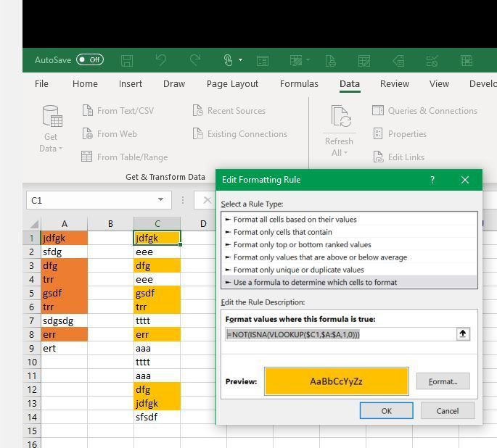
Task: Select 'Format only unique or duplicate values'
Action: coord(349,270)
